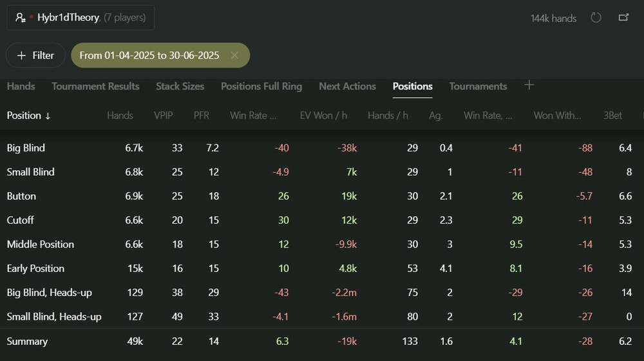Open the date range filter chip
This screenshot has width=644, height=361.
coord(149,55)
